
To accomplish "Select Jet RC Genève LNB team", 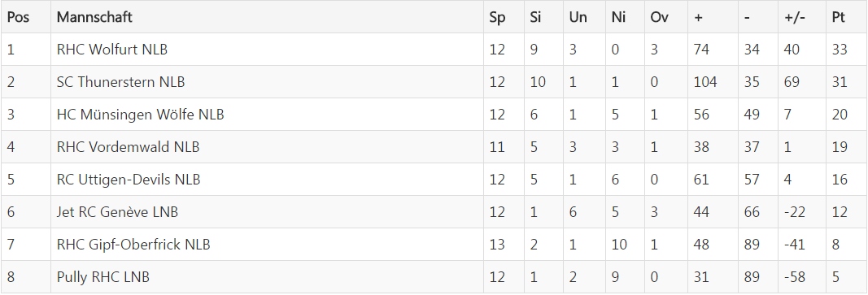I will click(117, 213).
